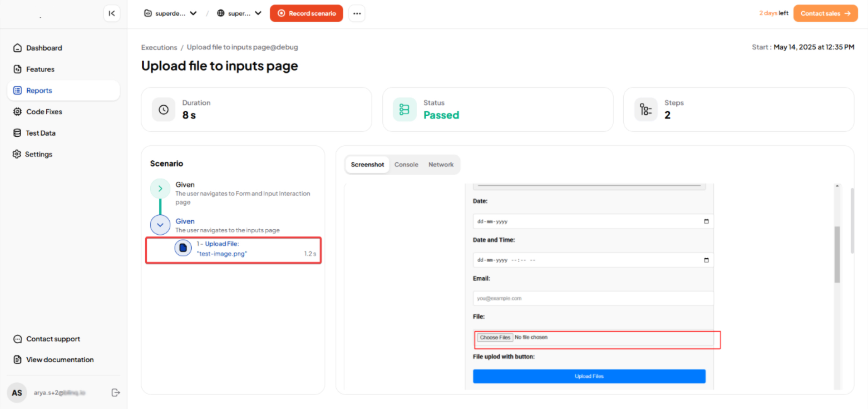
Task: Open the three-dots more options menu
Action: (x=357, y=13)
